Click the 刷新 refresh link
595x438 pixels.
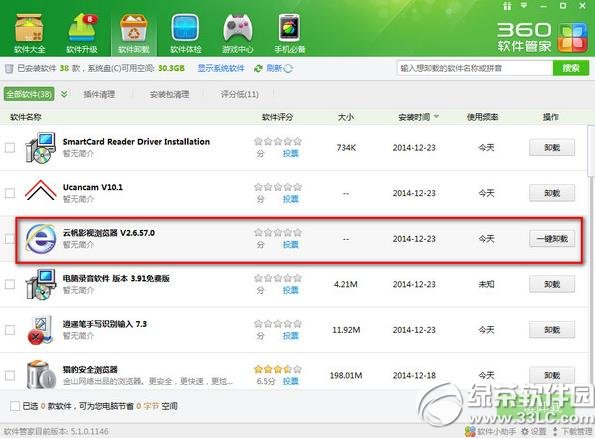tap(274, 68)
